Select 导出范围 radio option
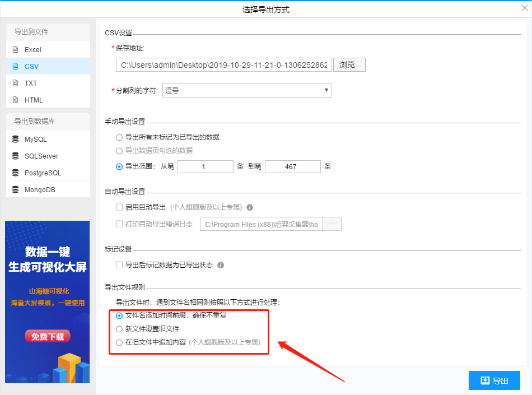The width and height of the screenshot is (532, 395). click(119, 166)
